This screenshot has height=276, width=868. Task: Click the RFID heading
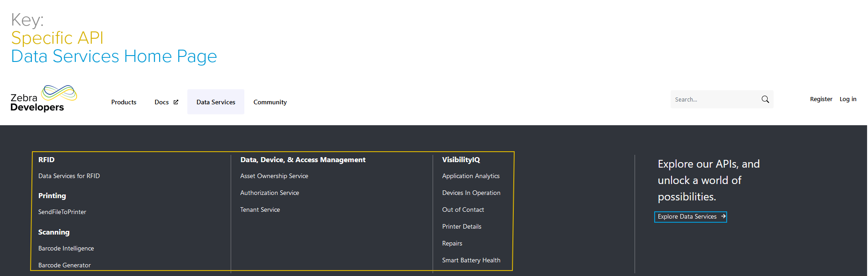pyautogui.click(x=46, y=159)
